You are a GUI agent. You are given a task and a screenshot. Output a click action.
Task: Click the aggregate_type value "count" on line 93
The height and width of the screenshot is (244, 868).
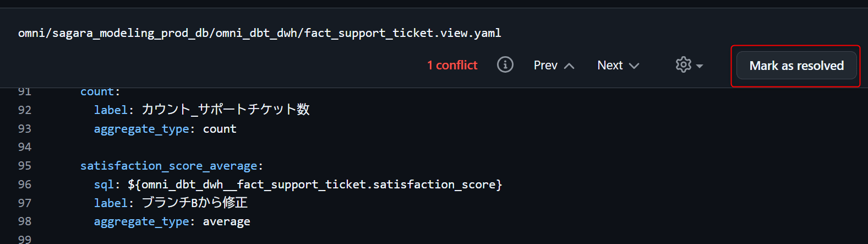[x=220, y=129]
